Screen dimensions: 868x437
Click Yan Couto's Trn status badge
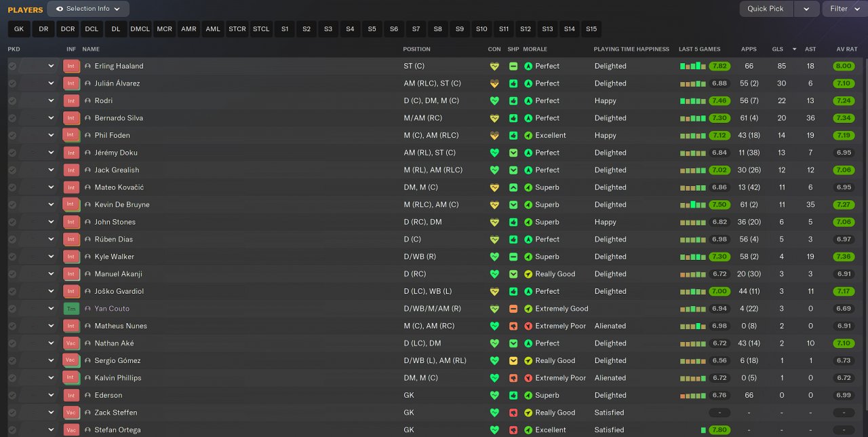pos(71,309)
